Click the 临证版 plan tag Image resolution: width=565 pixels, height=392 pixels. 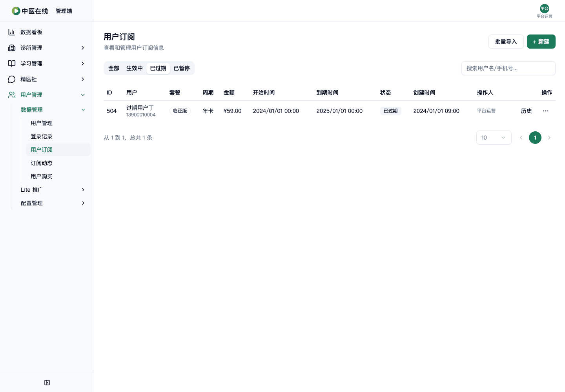180,111
